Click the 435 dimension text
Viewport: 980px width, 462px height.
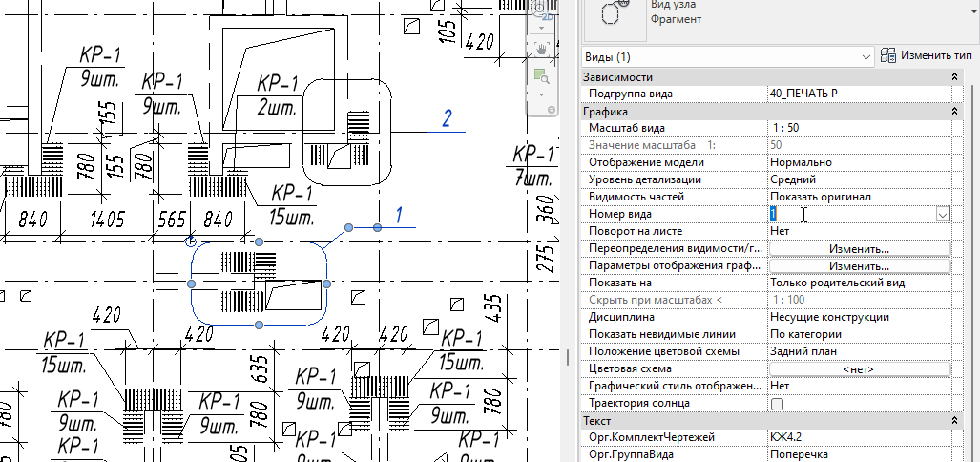493,309
